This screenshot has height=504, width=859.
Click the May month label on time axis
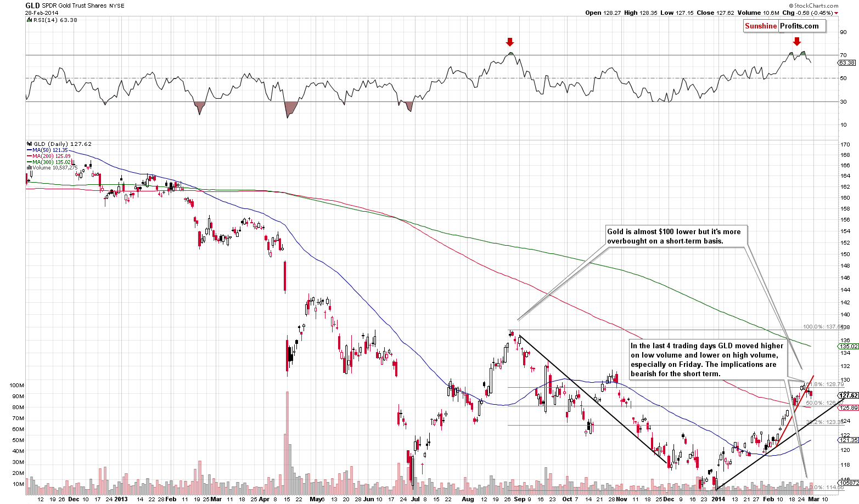click(315, 499)
